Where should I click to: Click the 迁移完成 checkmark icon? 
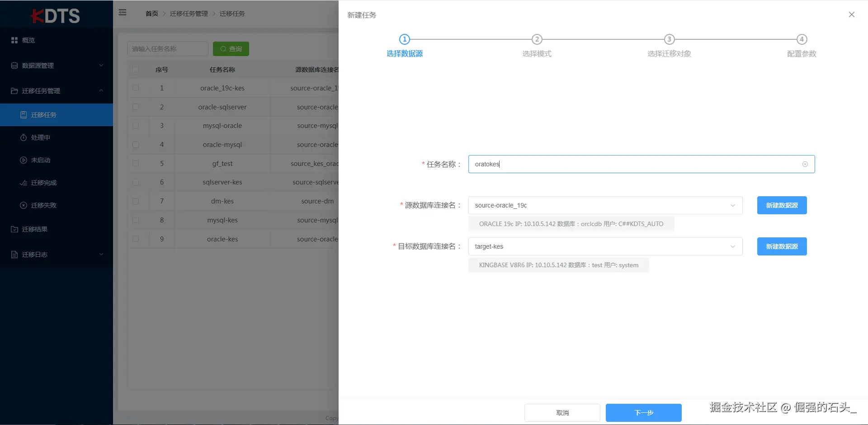coord(24,183)
